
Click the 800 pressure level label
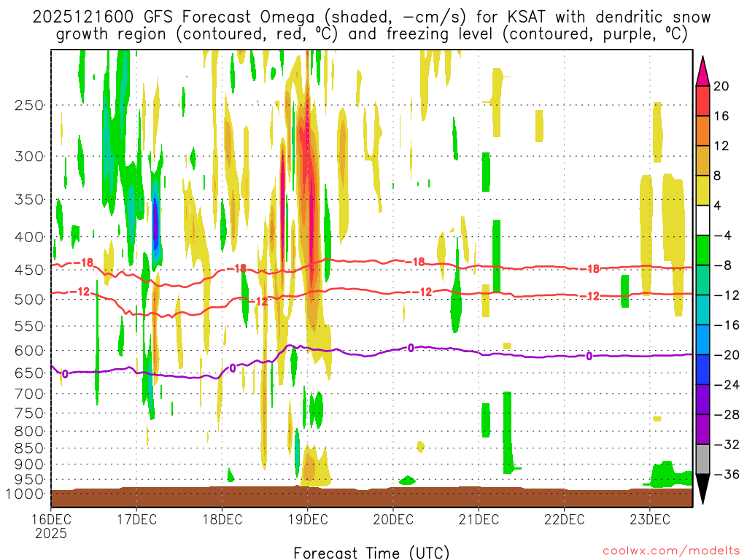pos(29,432)
